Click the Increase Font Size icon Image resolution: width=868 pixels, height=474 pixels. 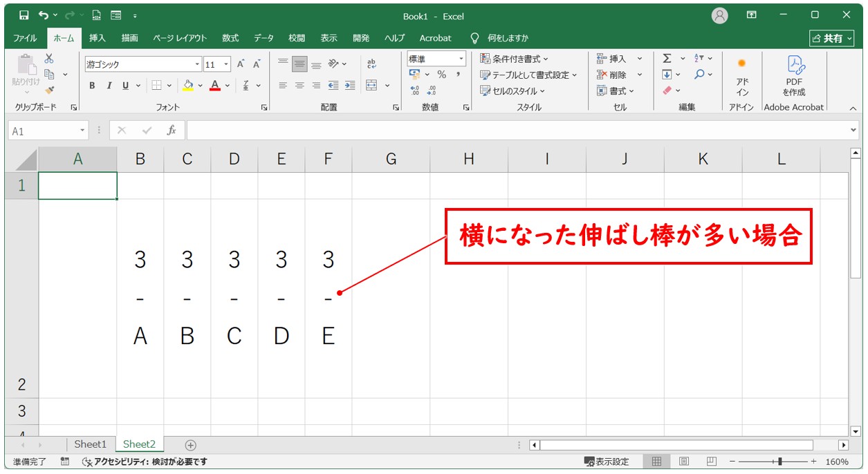pos(241,64)
